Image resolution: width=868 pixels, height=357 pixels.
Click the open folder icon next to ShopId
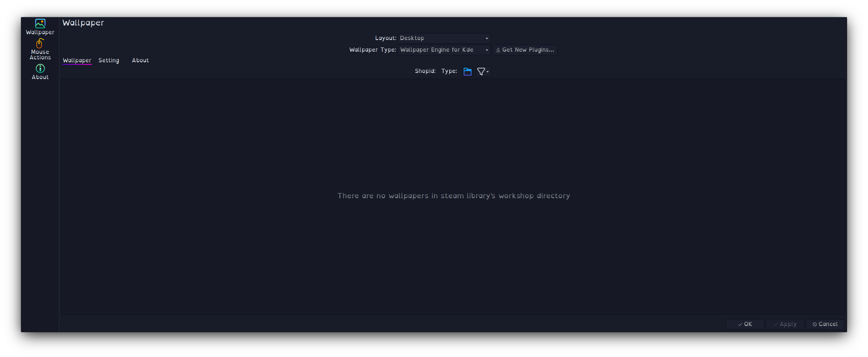(467, 71)
